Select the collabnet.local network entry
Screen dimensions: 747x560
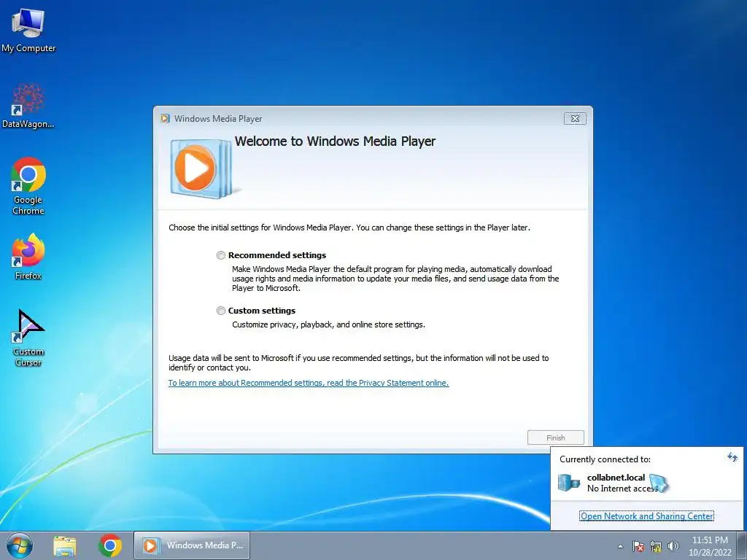point(646,483)
